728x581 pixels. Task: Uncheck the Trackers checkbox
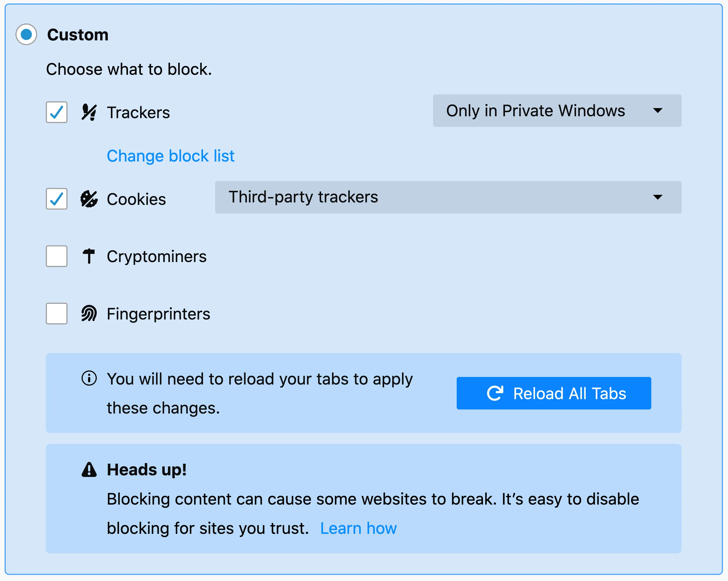coord(56,112)
